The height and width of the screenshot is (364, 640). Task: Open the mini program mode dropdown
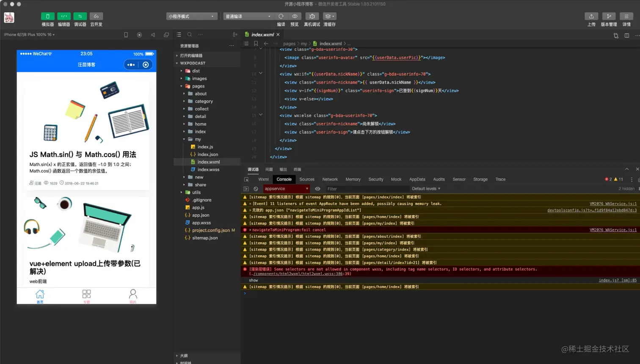(191, 17)
